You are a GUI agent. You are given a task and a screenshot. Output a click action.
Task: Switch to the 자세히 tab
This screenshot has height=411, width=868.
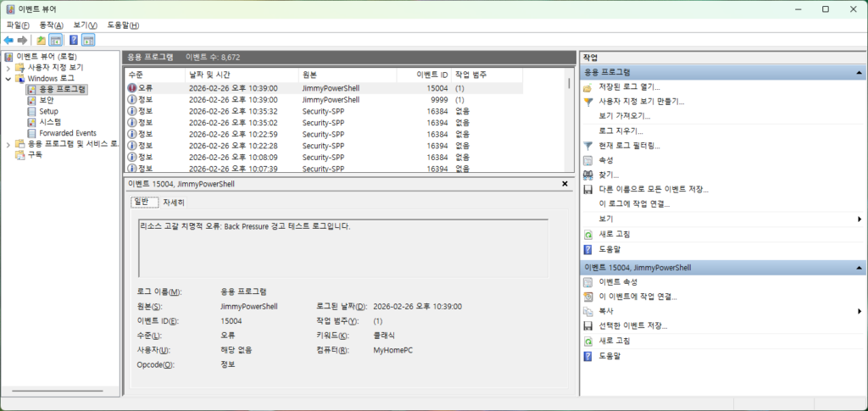174,203
